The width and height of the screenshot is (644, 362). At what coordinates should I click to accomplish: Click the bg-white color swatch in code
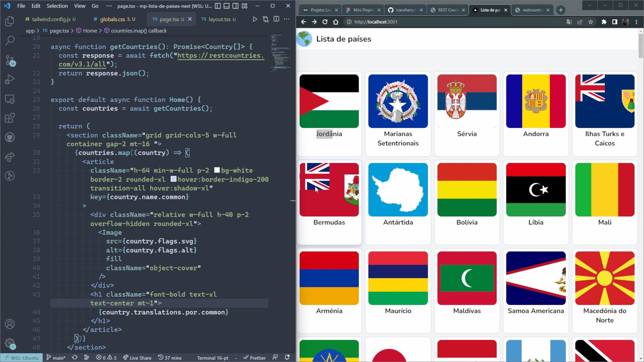pyautogui.click(x=217, y=170)
